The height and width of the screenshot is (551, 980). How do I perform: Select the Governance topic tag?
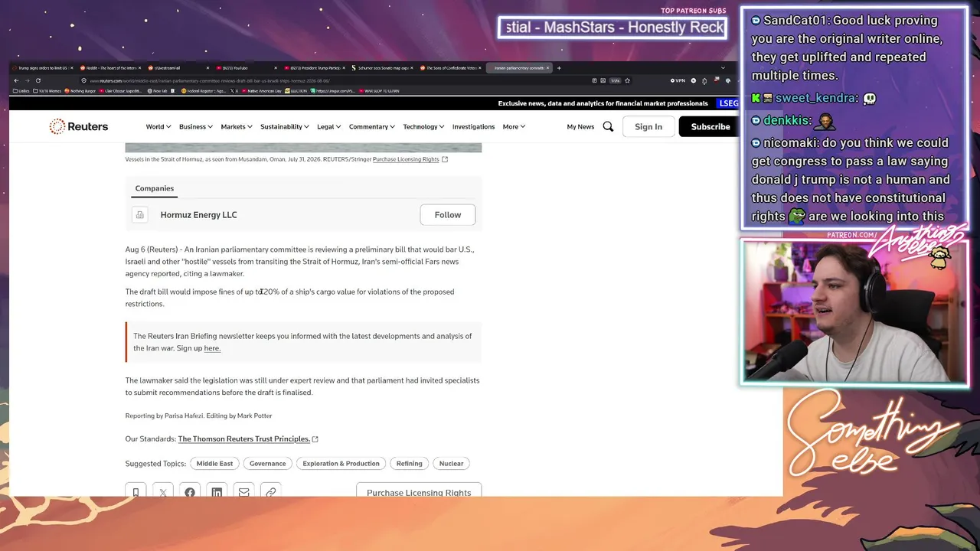pyautogui.click(x=268, y=463)
